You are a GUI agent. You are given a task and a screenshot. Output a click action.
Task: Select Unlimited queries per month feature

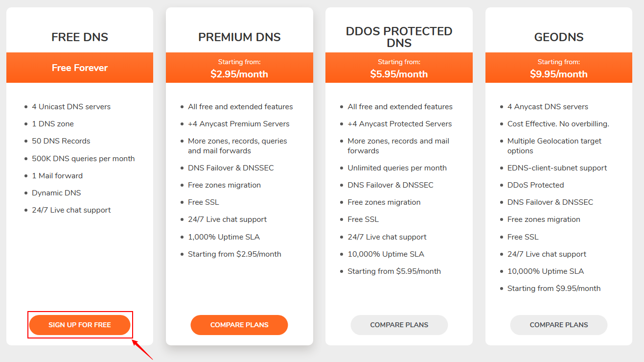coord(397,168)
